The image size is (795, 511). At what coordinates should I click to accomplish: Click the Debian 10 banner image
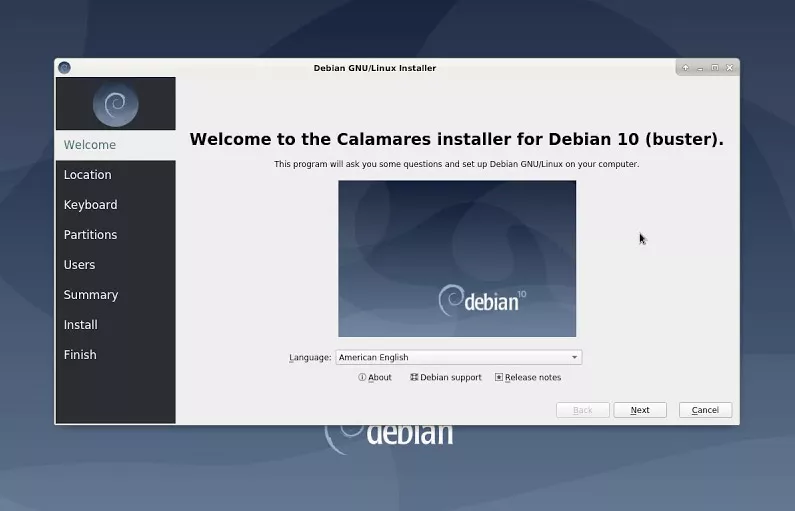[457, 259]
